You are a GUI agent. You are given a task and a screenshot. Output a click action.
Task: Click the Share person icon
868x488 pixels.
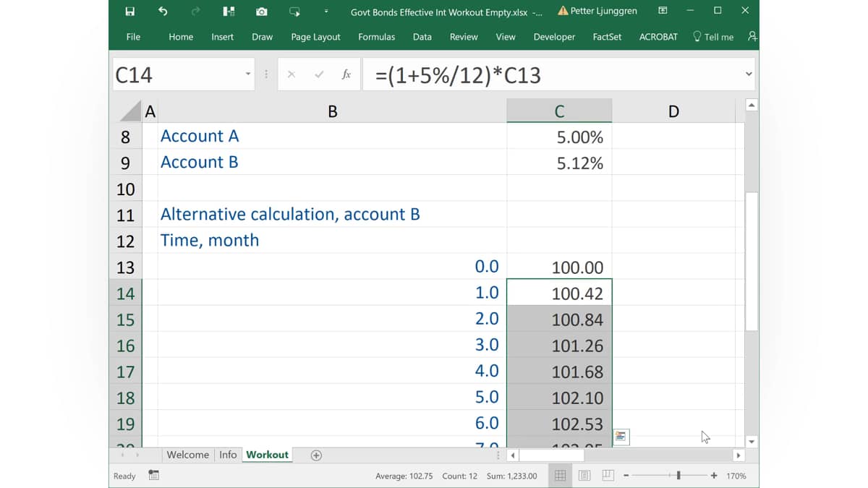752,36
